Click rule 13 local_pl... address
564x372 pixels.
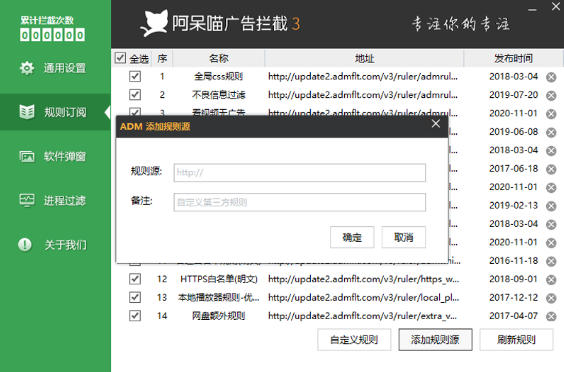tap(364, 298)
